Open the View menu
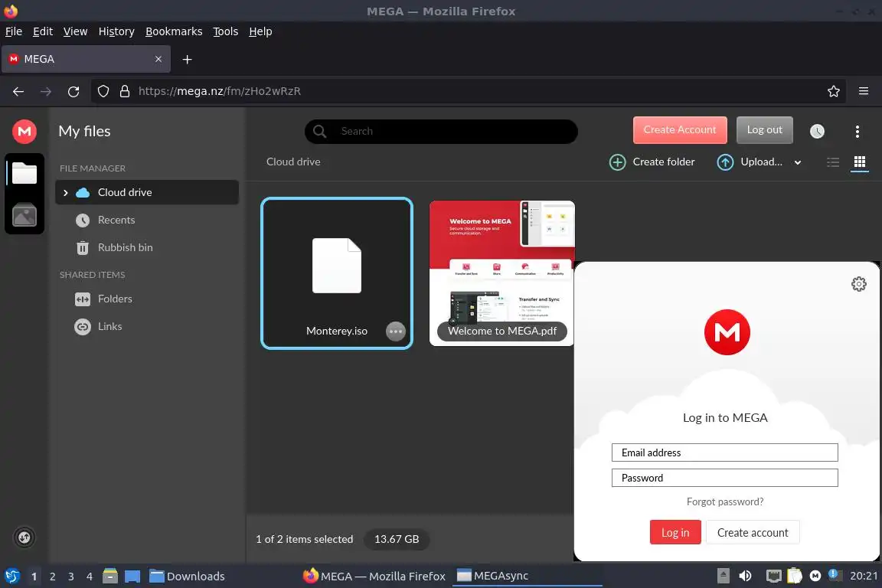 [75, 31]
